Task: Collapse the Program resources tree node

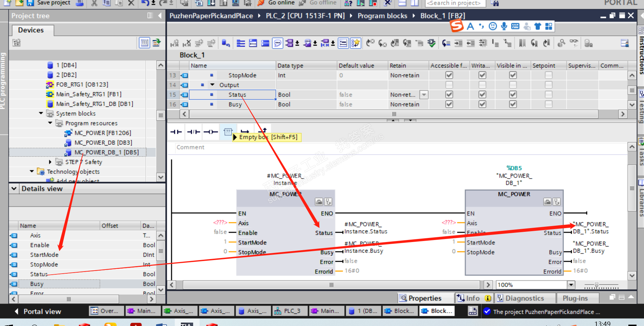Action: (x=50, y=123)
